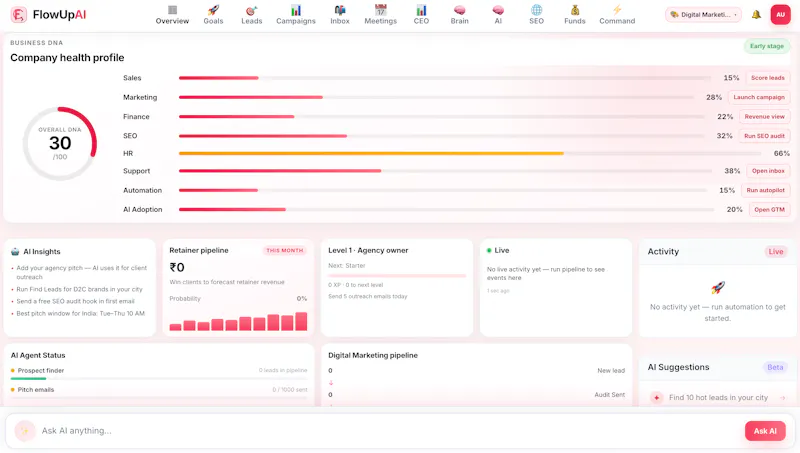800x453 pixels.
Task: Click the 'Digital Marketing pipeline' heading
Action: coord(373,356)
